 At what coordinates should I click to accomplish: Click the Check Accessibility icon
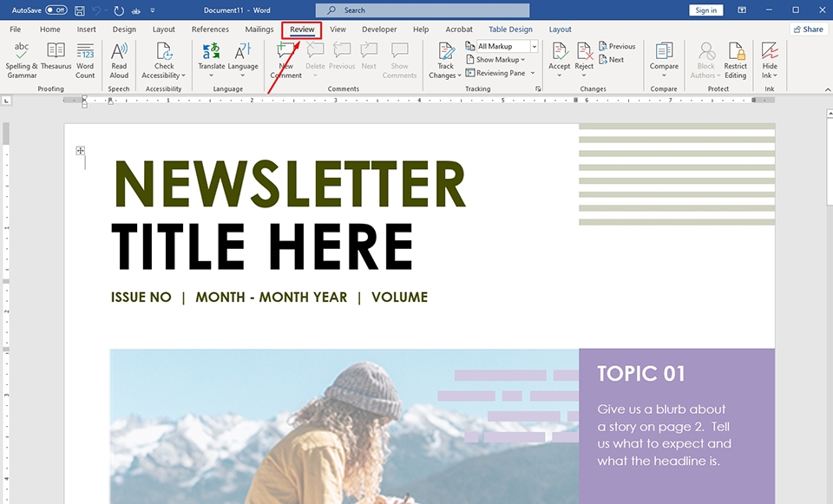[x=164, y=52]
